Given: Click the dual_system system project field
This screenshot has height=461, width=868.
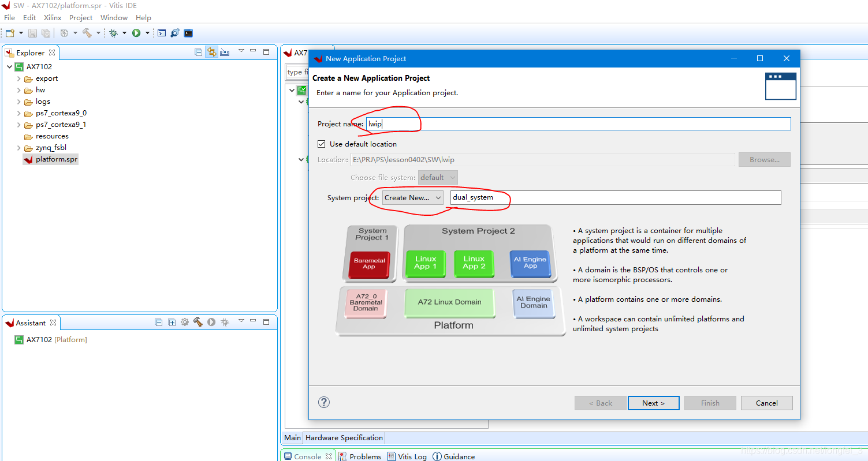Looking at the screenshot, I should coord(616,197).
